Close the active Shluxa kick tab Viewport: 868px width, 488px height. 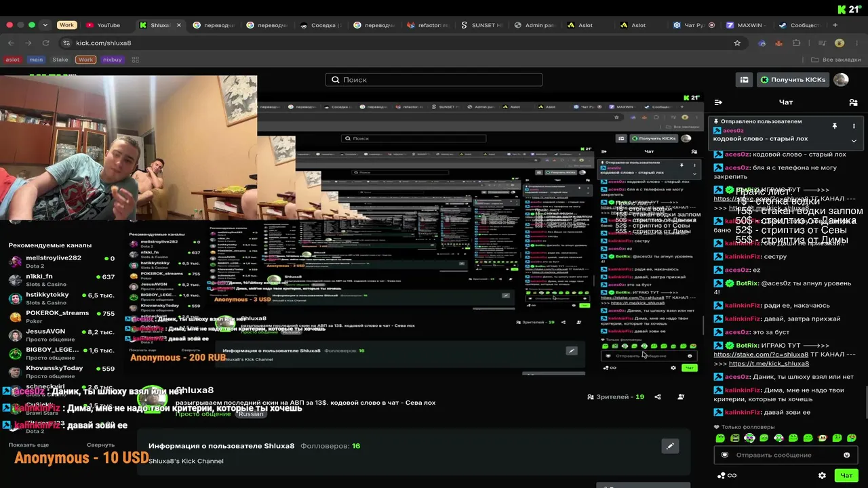tap(179, 25)
